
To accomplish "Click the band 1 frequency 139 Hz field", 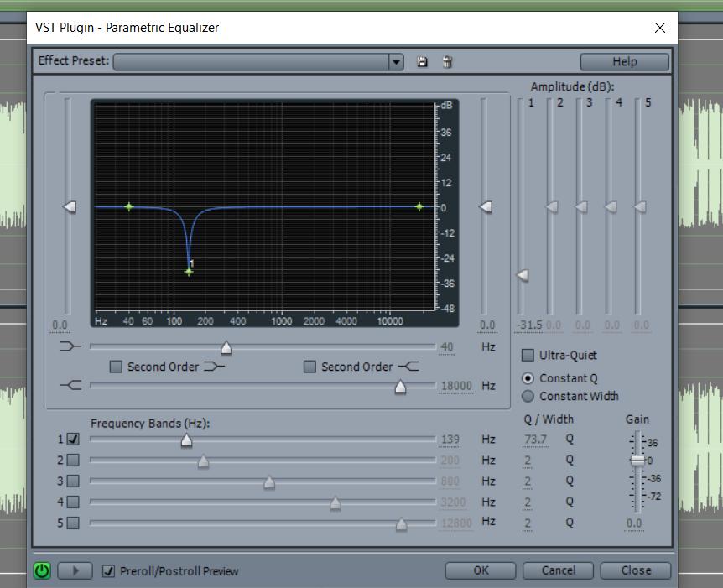I will point(450,440).
